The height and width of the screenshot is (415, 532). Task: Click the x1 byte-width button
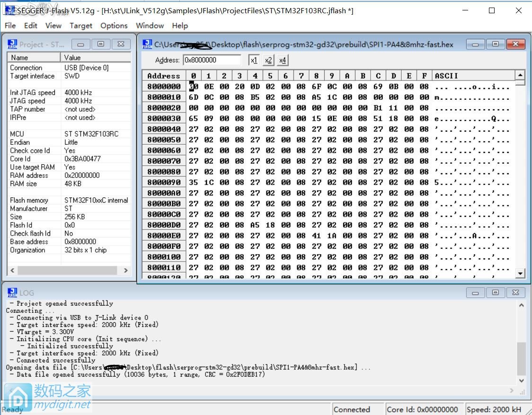click(x=254, y=60)
